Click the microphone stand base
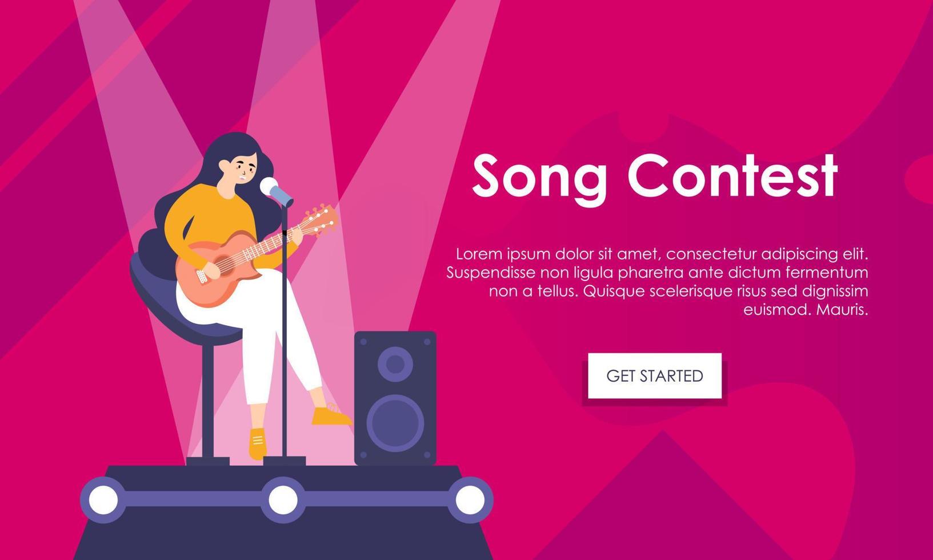 click(x=285, y=461)
